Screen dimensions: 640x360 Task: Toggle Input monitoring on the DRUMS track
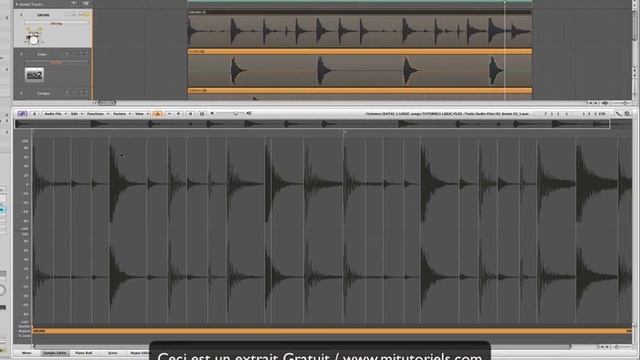[x=67, y=15]
